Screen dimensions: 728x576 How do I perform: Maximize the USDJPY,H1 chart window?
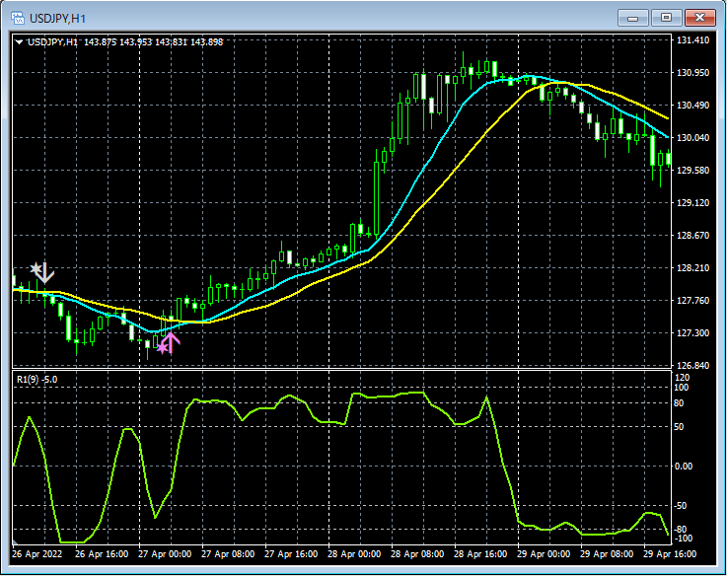click(x=666, y=18)
